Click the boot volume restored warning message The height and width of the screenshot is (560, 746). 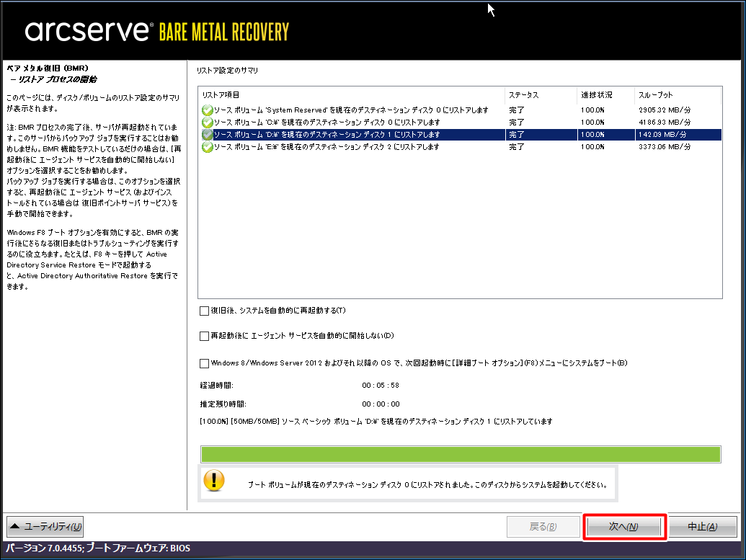click(x=427, y=485)
